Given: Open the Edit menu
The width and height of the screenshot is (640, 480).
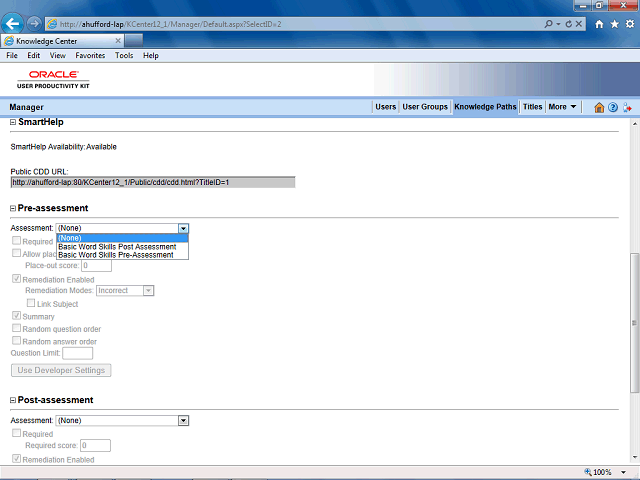Looking at the screenshot, I should click(33, 56).
